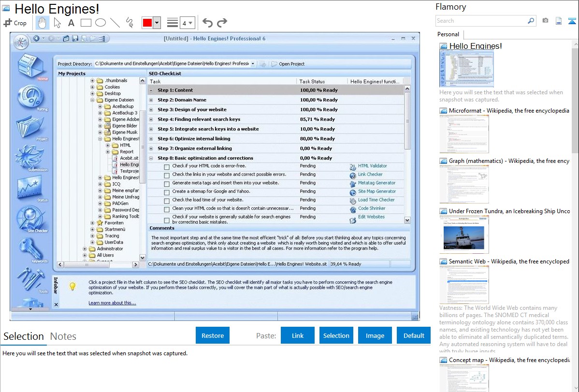This screenshot has width=579, height=392.
Task: Tick the 'Generate meta tags' checkbox
Action: click(x=167, y=184)
